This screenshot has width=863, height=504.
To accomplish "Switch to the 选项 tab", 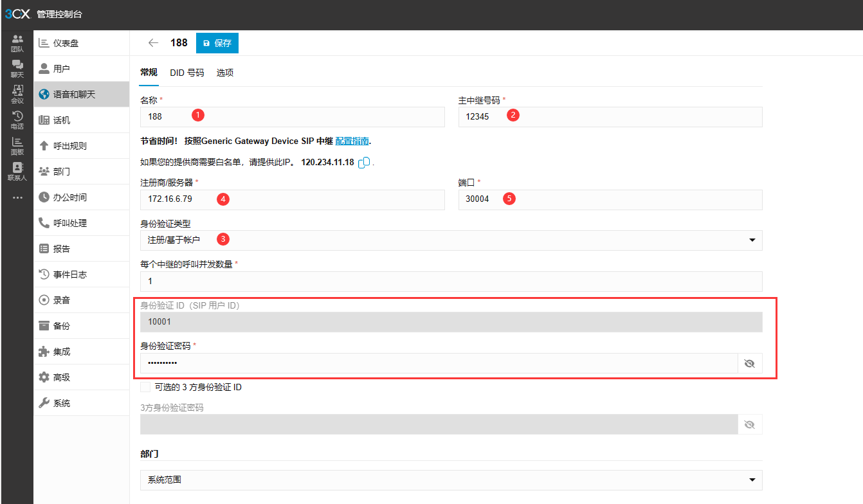I will coord(225,73).
